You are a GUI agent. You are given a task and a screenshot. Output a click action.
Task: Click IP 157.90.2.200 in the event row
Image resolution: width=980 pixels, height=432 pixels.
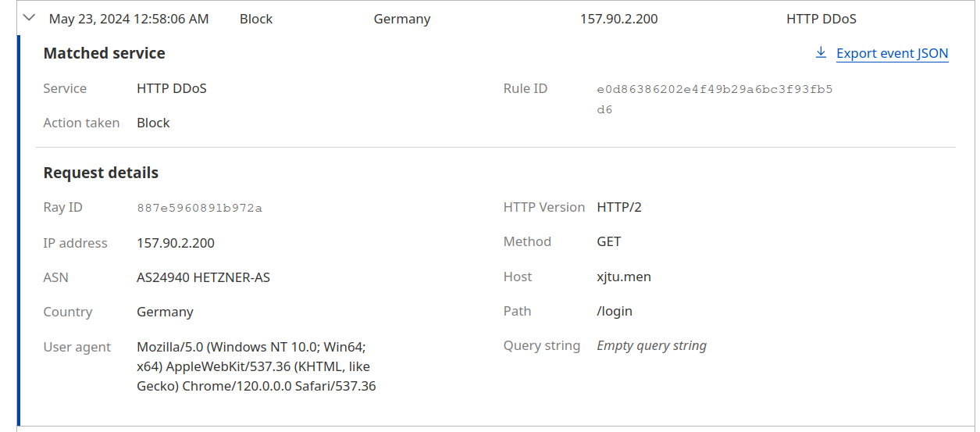[618, 19]
